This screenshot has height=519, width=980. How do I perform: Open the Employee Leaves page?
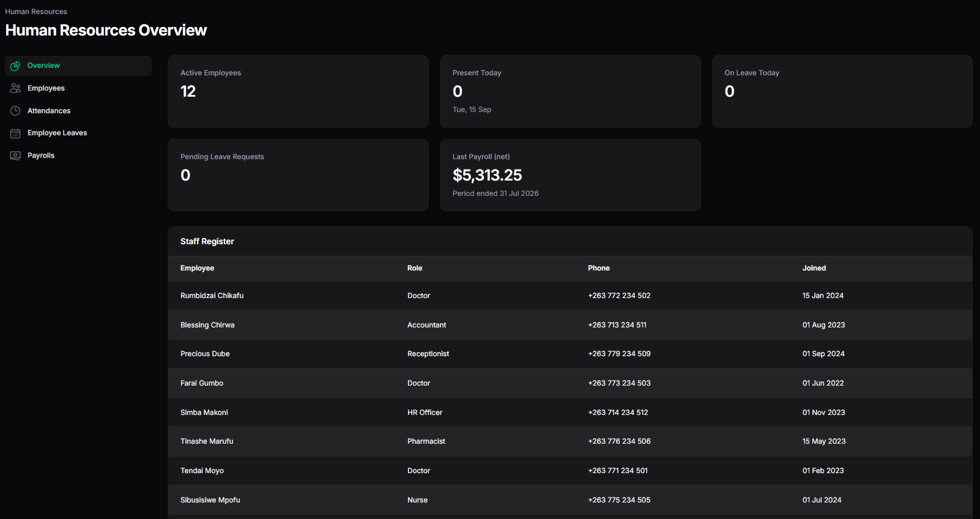coord(78,133)
